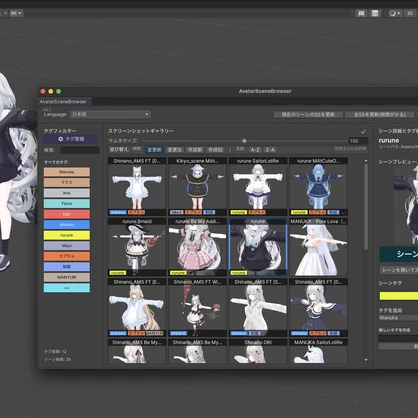Screen dimensions: 418x418
Task: Select rurune Be My Addi... thumbnail
Action: (x=197, y=247)
